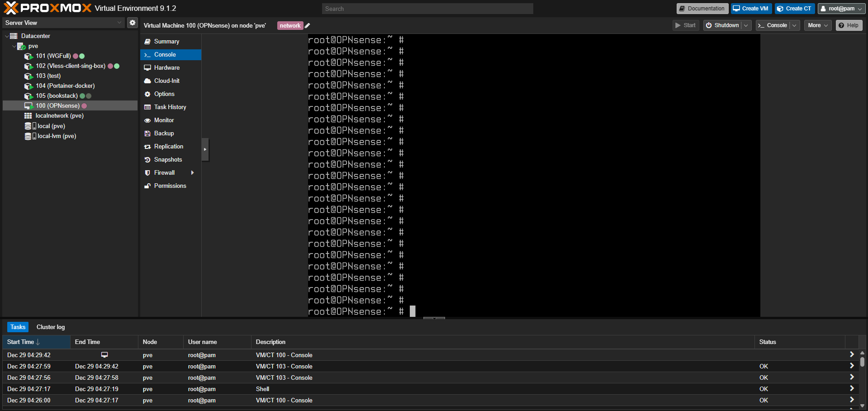This screenshot has height=411, width=868.
Task: Expand the Firewall submenu arrow
Action: 193,173
